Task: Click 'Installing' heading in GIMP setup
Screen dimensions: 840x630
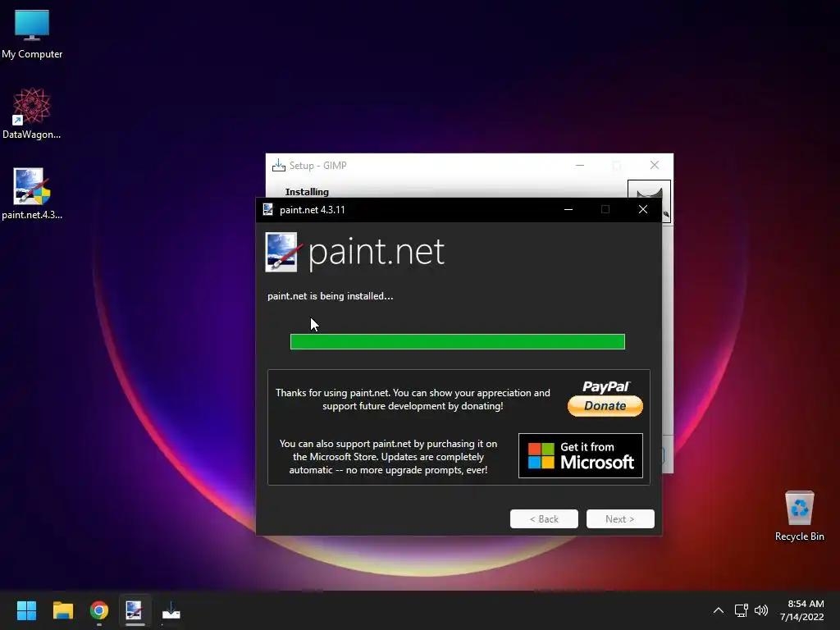Action: pos(307,192)
